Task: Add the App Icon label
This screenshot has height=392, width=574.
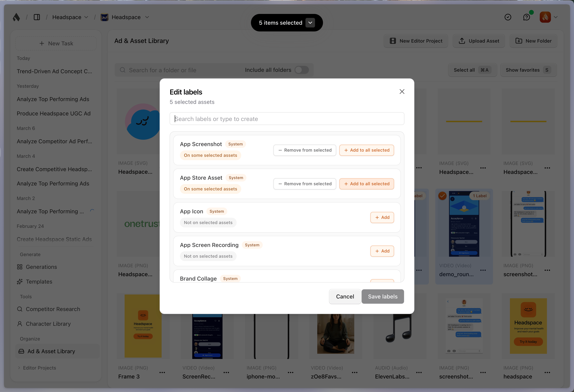Action: [x=382, y=217]
